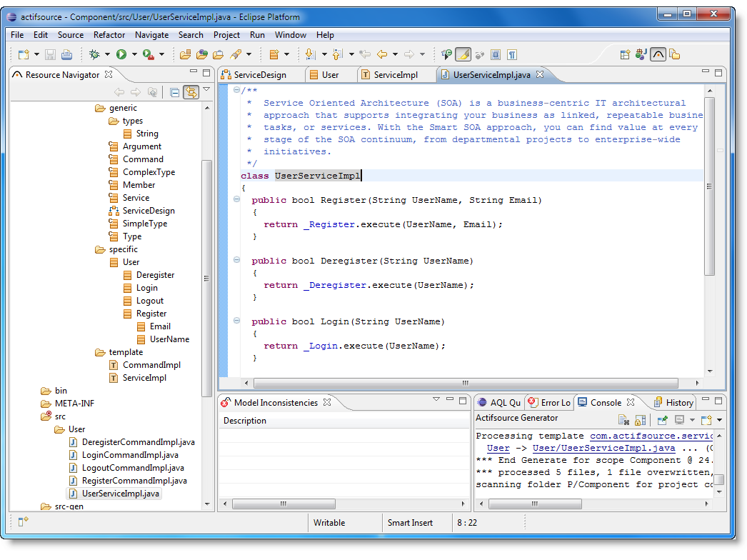Collapse the Register method fold marker
Image resolution: width=747 pixels, height=560 pixels.
(x=237, y=200)
